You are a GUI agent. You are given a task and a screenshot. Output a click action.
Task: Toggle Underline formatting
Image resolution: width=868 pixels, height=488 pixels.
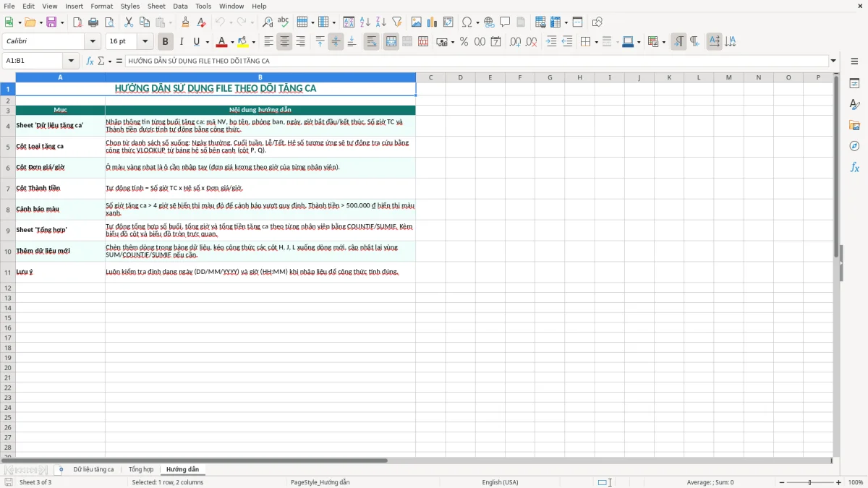pyautogui.click(x=196, y=42)
